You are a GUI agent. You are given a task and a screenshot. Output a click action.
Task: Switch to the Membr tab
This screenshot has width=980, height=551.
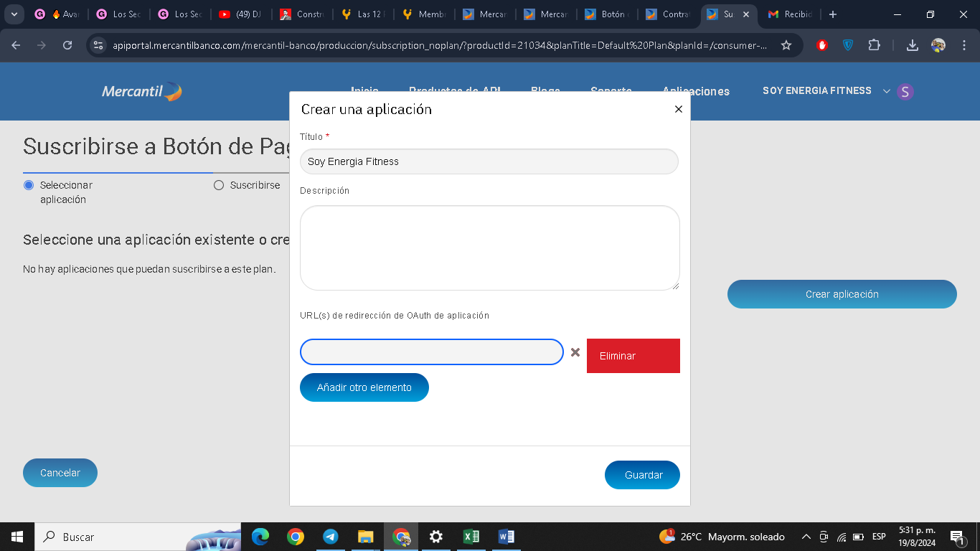point(426,14)
